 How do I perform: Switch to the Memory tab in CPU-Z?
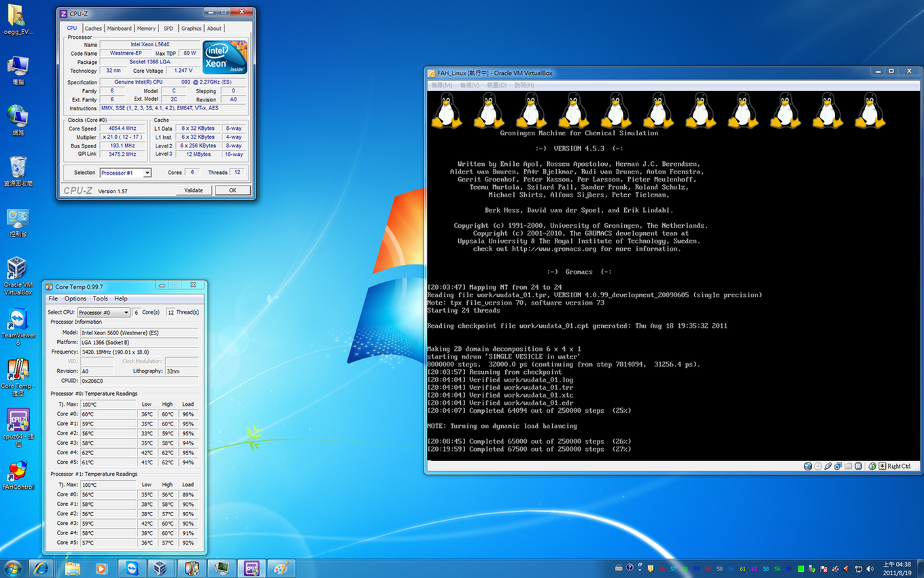pyautogui.click(x=146, y=29)
